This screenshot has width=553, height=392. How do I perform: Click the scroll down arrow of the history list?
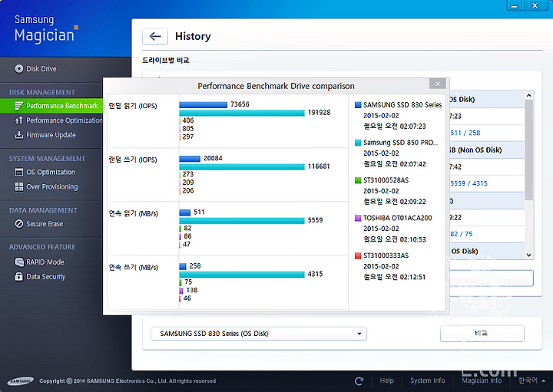(528, 255)
